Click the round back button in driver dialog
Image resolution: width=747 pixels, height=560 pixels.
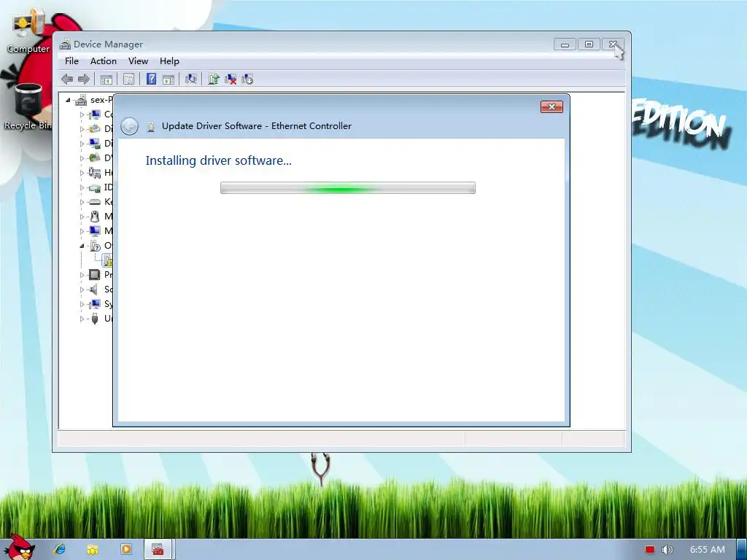click(x=130, y=126)
